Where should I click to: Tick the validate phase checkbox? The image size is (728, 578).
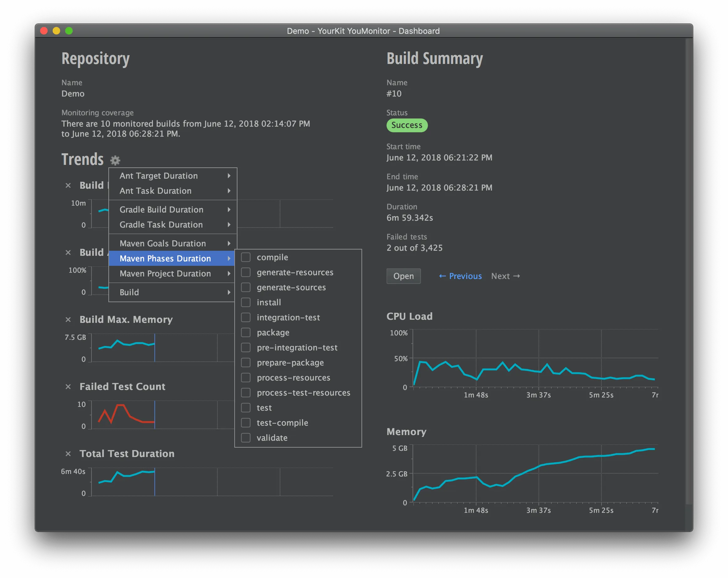coord(246,438)
